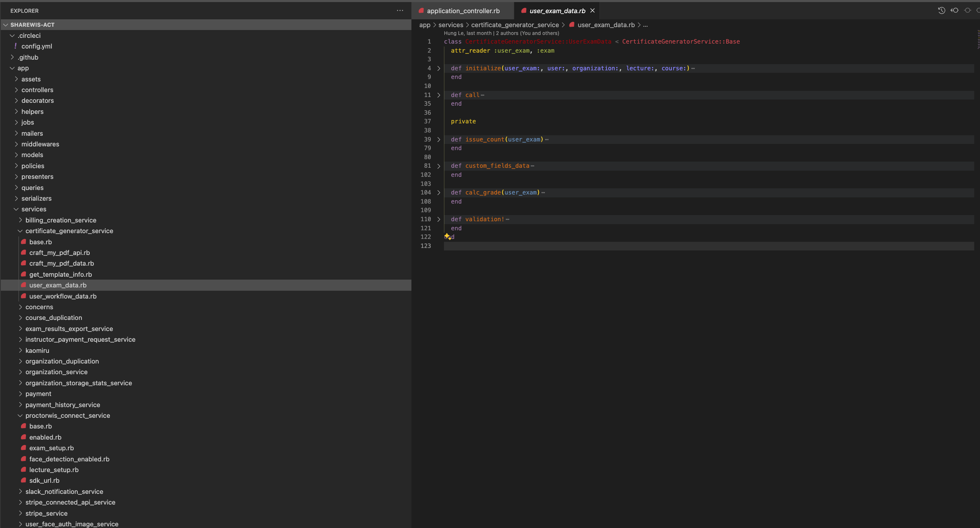Open lecture_setup.rb file
Screen dimensions: 980x528
coord(206,470)
